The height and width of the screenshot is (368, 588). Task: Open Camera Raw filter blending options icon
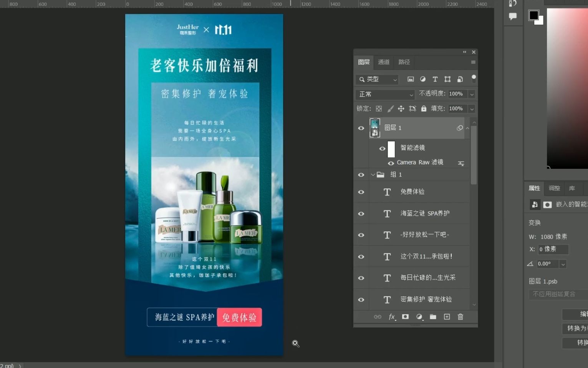point(461,163)
